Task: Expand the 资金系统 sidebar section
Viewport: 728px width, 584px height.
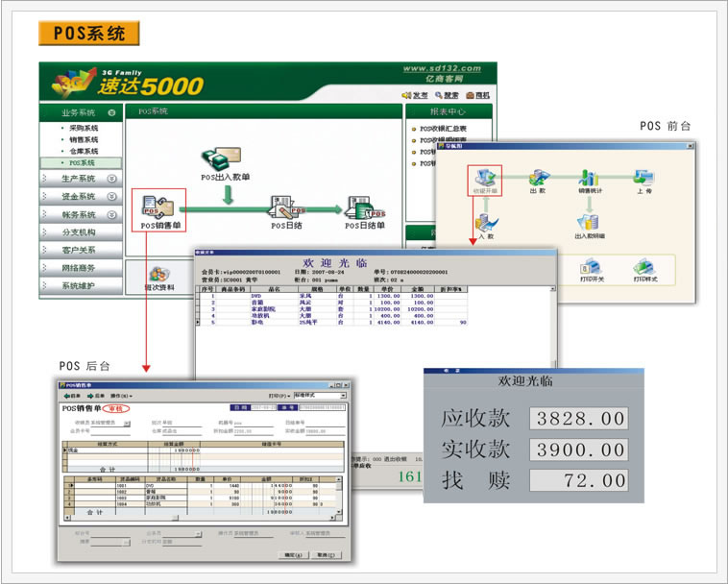Action: pyautogui.click(x=111, y=197)
